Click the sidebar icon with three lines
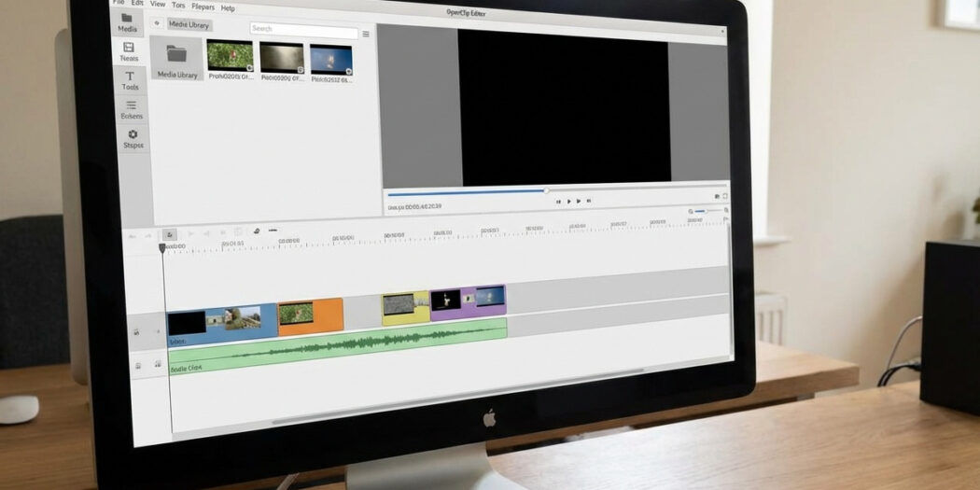The width and height of the screenshot is (980, 490). coord(132,109)
